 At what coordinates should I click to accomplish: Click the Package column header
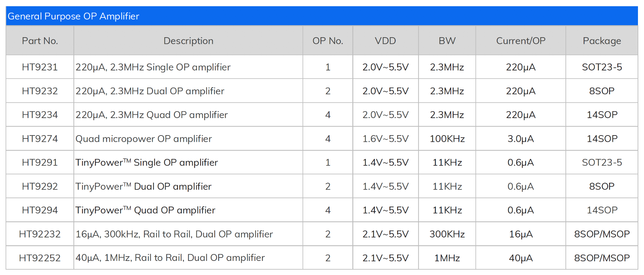coord(602,41)
